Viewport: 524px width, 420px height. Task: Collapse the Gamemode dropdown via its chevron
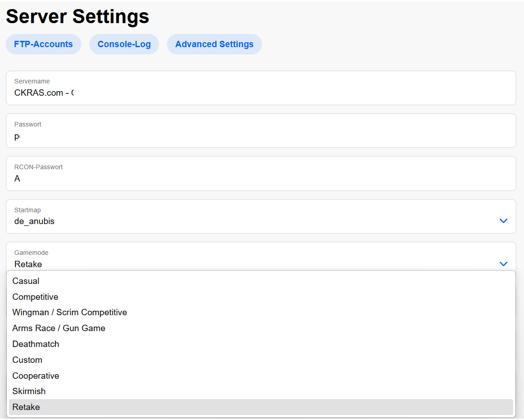point(503,264)
